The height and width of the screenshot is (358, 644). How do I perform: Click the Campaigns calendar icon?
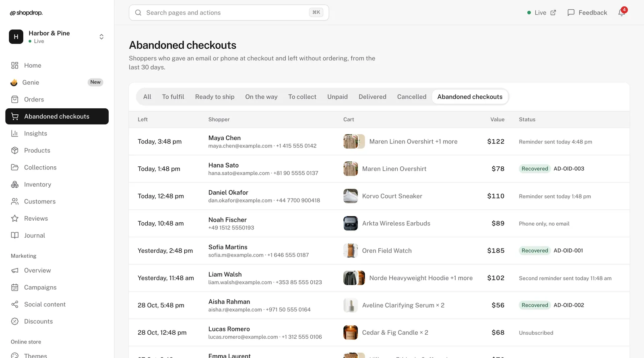pos(15,288)
